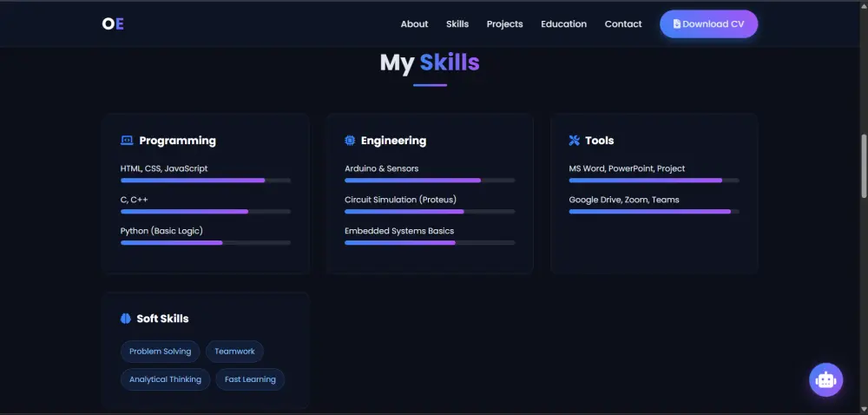Image resolution: width=868 pixels, height=415 pixels.
Task: Open the Contact nav link
Action: click(623, 23)
